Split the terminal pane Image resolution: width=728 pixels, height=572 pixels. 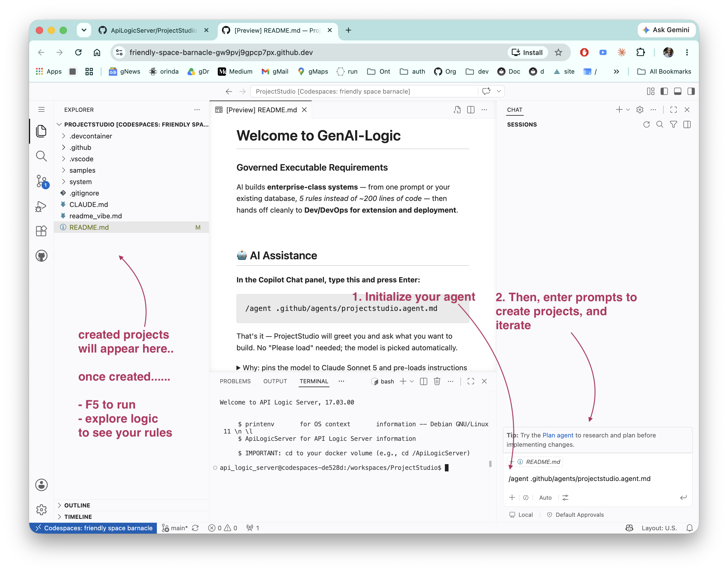(423, 381)
